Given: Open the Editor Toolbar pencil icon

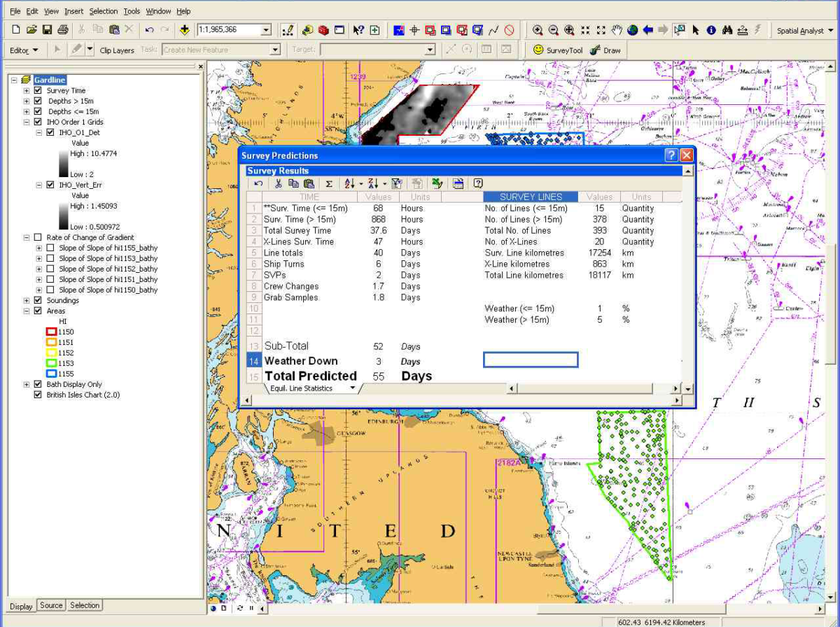Looking at the screenshot, I should [287, 30].
